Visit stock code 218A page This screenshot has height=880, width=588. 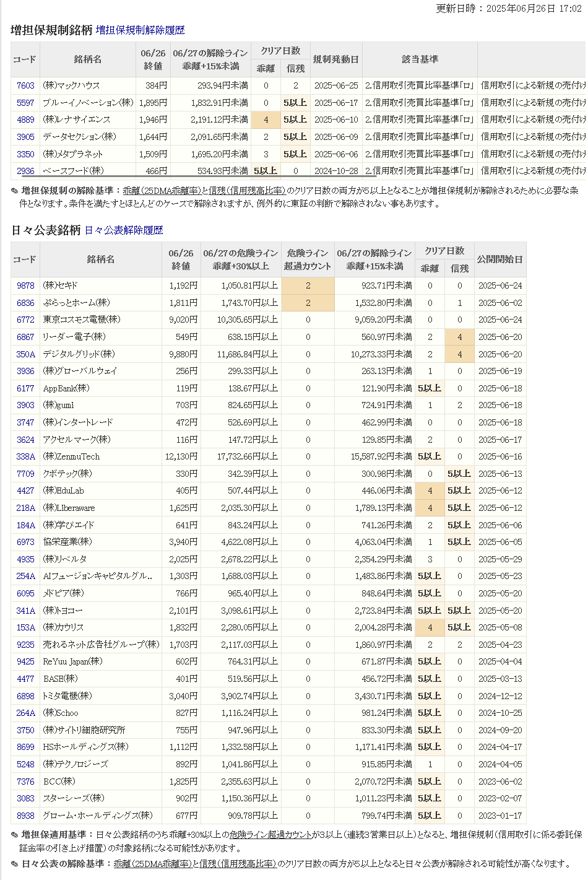pos(25,508)
